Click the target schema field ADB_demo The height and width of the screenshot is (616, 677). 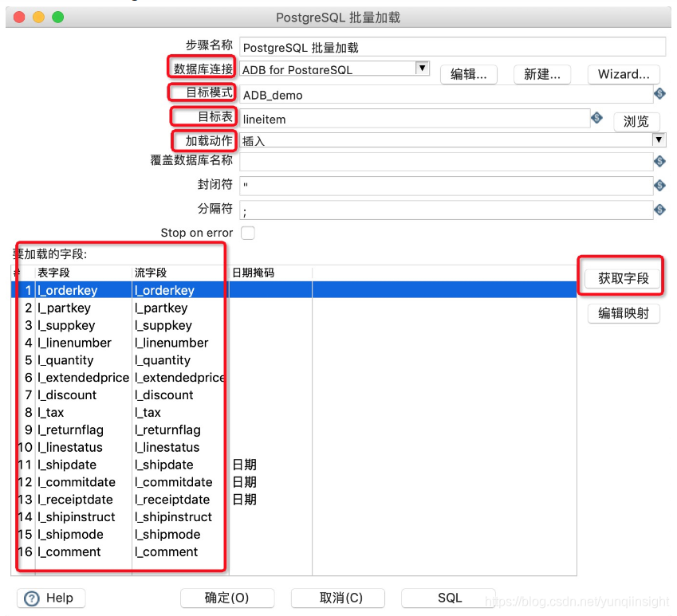pos(446,95)
